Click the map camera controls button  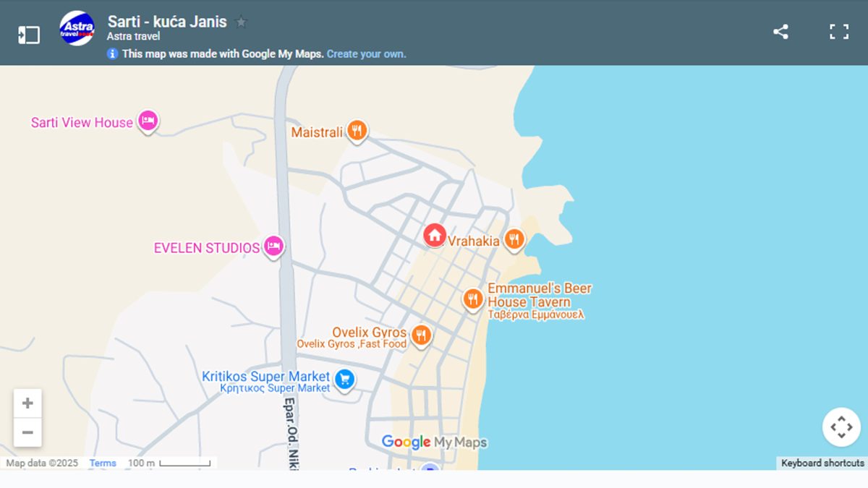841,427
